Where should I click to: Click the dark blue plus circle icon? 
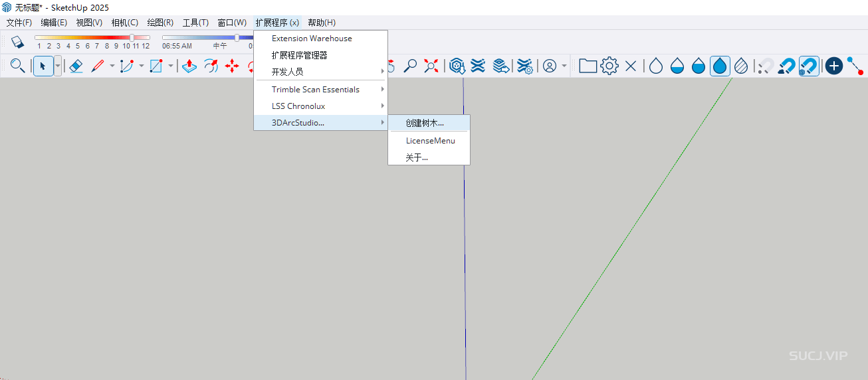[834, 66]
